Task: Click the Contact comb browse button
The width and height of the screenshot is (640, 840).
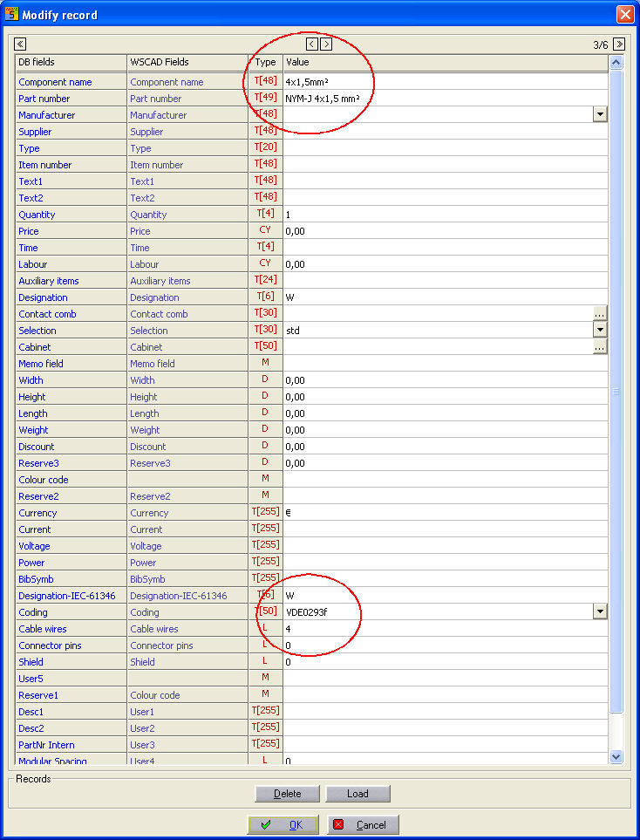Action: pos(600,313)
